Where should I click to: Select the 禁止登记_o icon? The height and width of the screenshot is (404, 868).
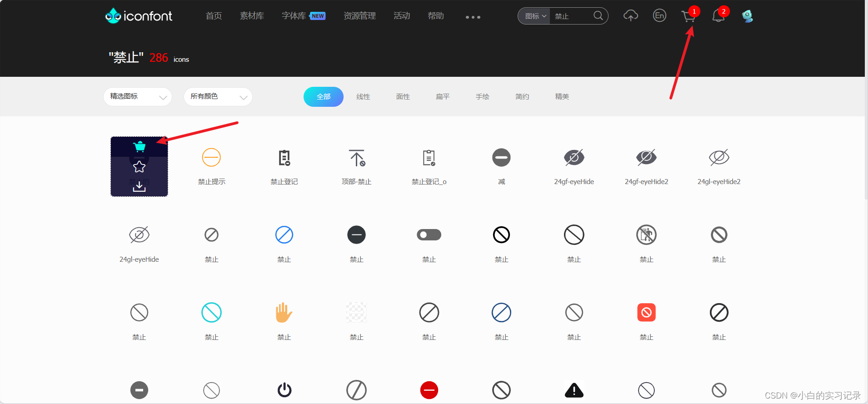click(429, 158)
